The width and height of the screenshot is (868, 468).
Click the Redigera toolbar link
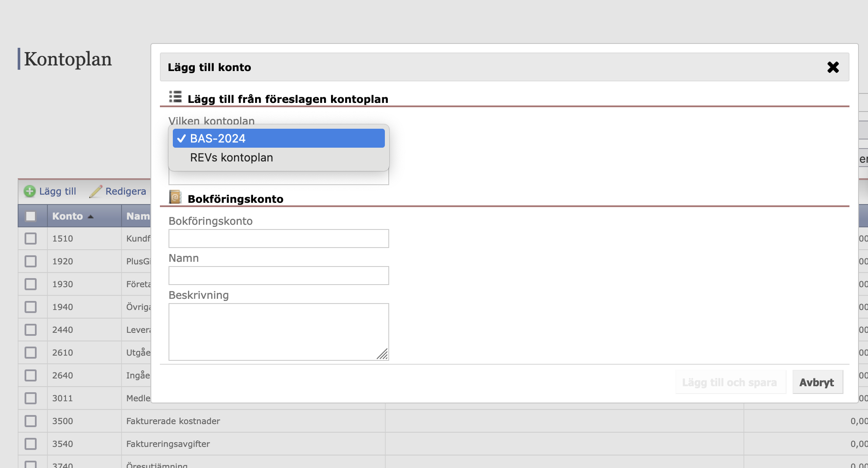(125, 191)
